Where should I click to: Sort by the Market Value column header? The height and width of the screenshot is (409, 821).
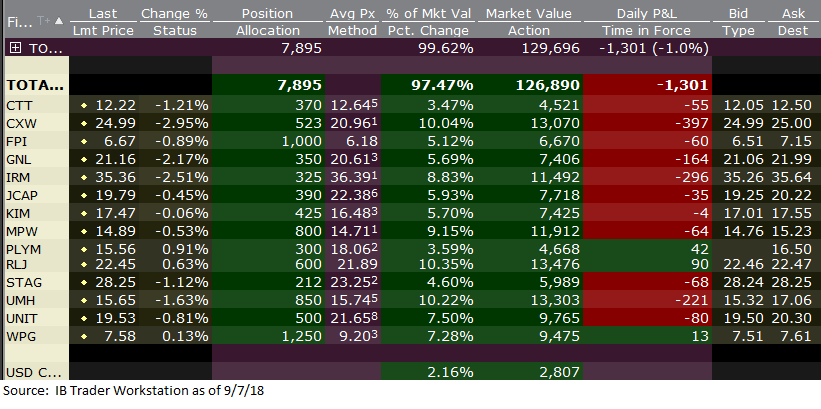click(527, 14)
